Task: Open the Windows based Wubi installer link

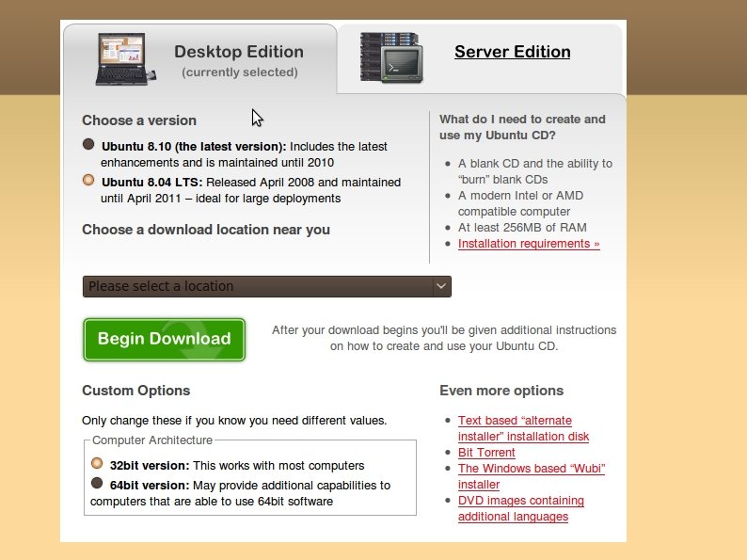Action: [x=532, y=476]
